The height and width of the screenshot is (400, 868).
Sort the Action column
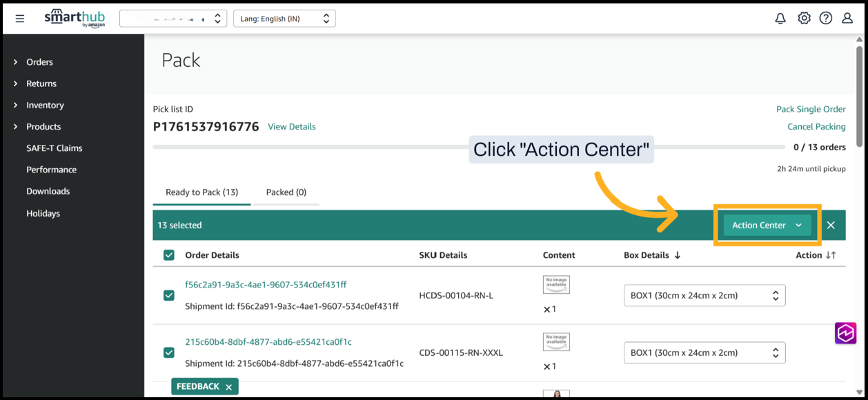(831, 255)
